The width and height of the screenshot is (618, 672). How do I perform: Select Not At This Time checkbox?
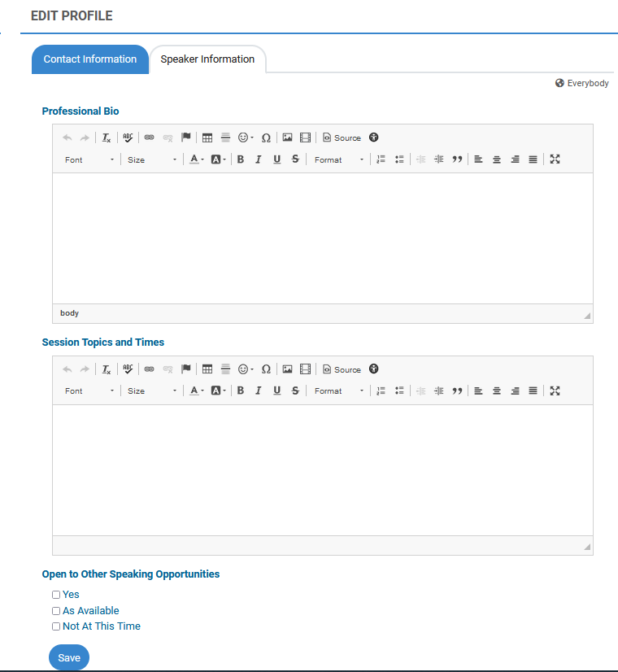click(x=56, y=626)
